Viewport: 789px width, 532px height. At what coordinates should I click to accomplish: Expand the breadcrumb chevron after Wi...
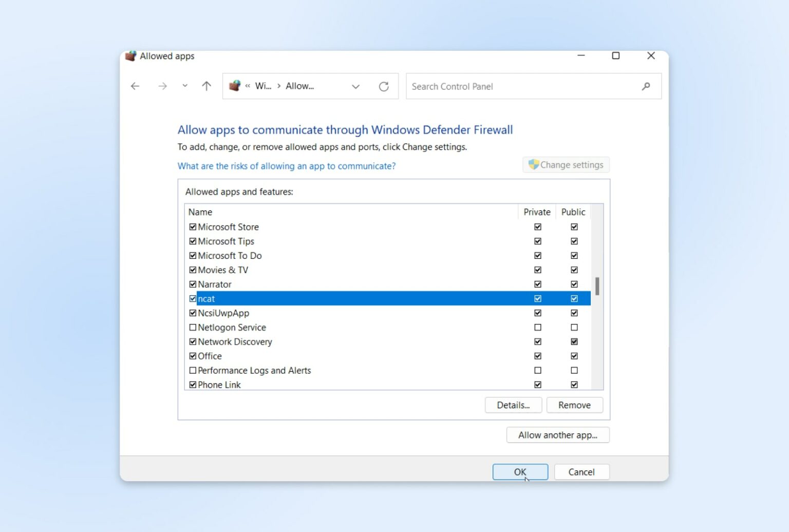pos(279,86)
